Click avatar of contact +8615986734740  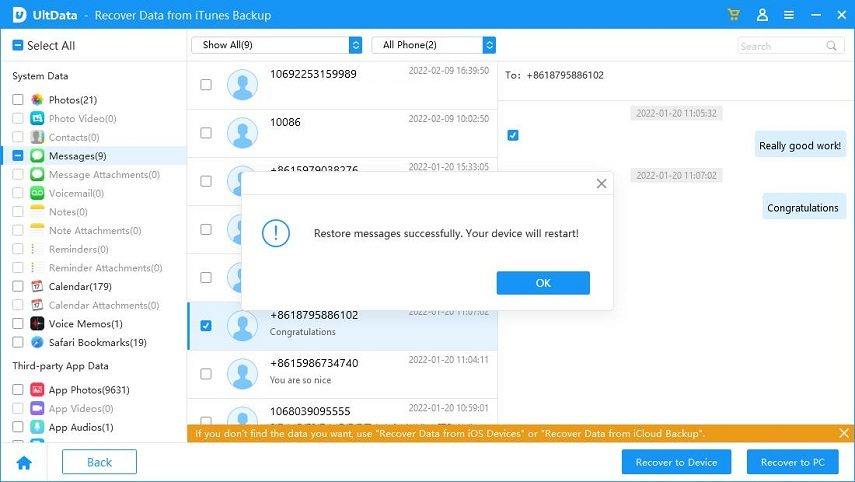242,373
